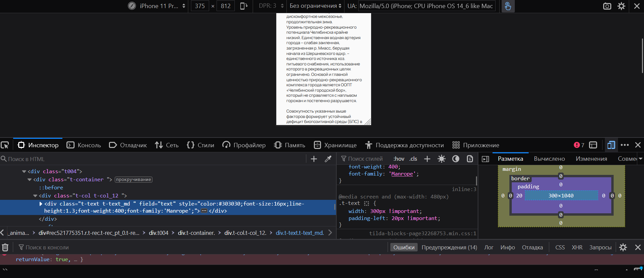Select div.t-container in breadcrumbs
This screenshot has height=278, width=644.
click(196, 233)
